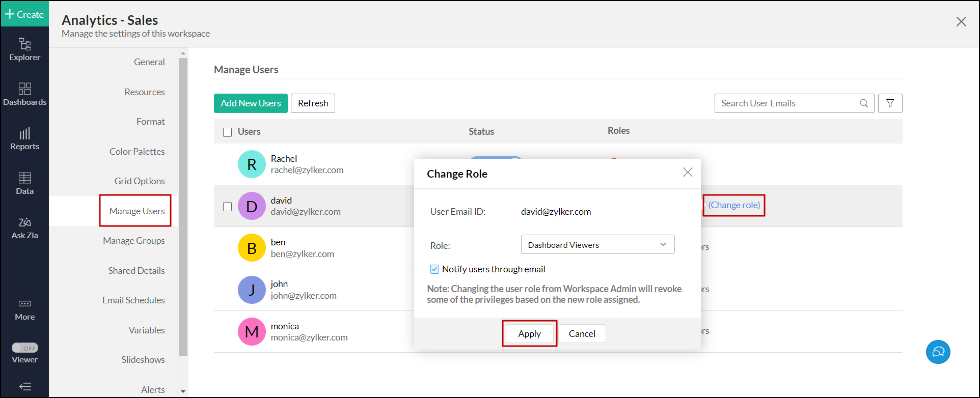Click the settings list scroll-down arrow
The height and width of the screenshot is (398, 980).
183,391
